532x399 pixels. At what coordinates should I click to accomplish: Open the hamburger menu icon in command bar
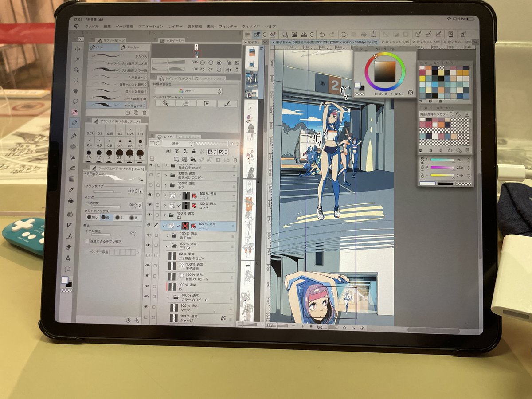click(x=247, y=34)
